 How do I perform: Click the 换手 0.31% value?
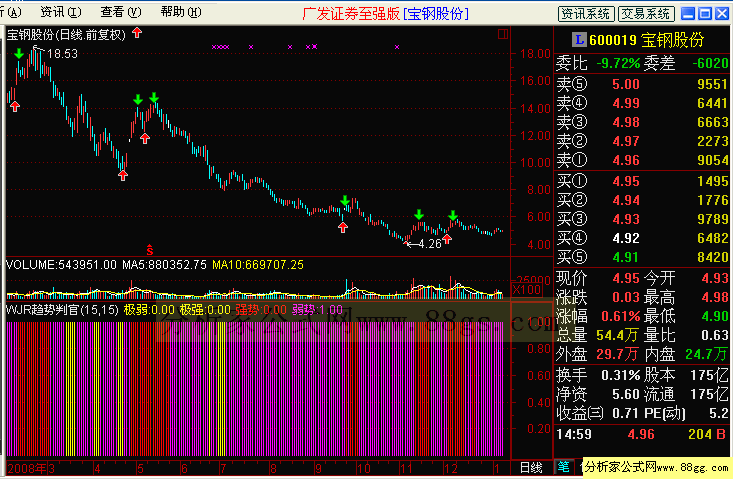coord(621,375)
